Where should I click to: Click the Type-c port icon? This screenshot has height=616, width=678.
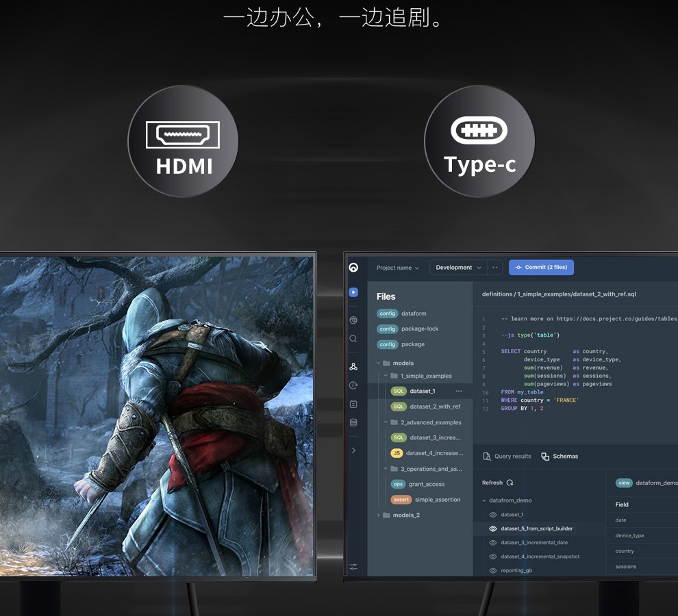click(479, 129)
